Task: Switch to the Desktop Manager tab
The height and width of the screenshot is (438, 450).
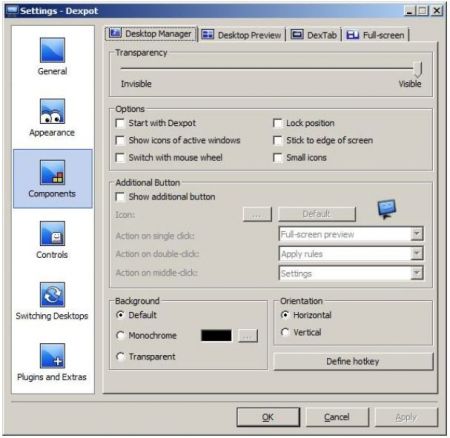Action: 151,34
